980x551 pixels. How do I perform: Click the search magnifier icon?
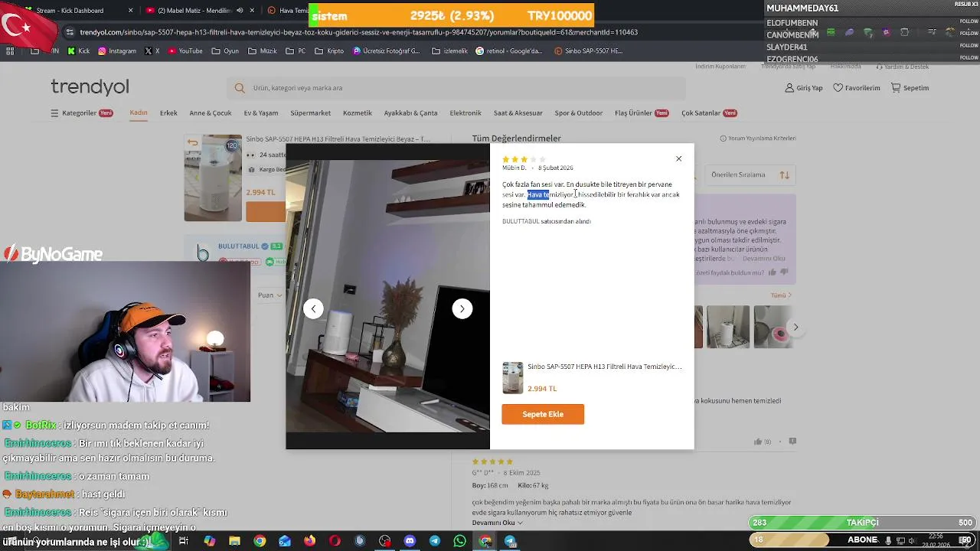(240, 88)
